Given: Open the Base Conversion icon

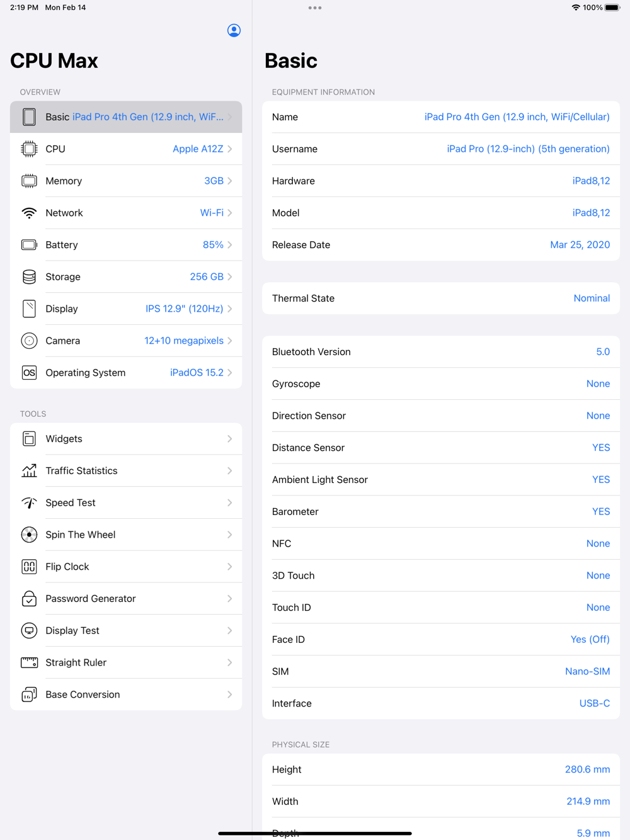Looking at the screenshot, I should [29, 695].
